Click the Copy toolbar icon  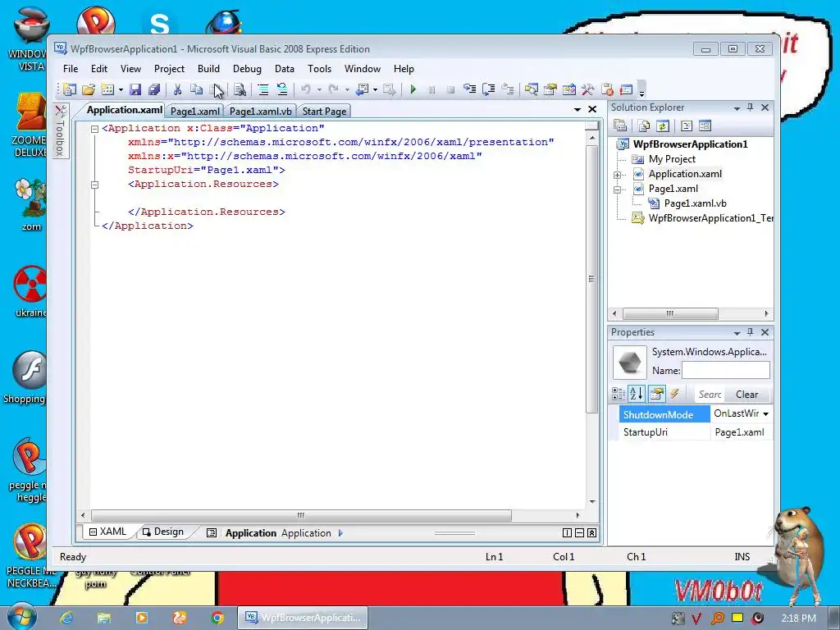pos(197,89)
